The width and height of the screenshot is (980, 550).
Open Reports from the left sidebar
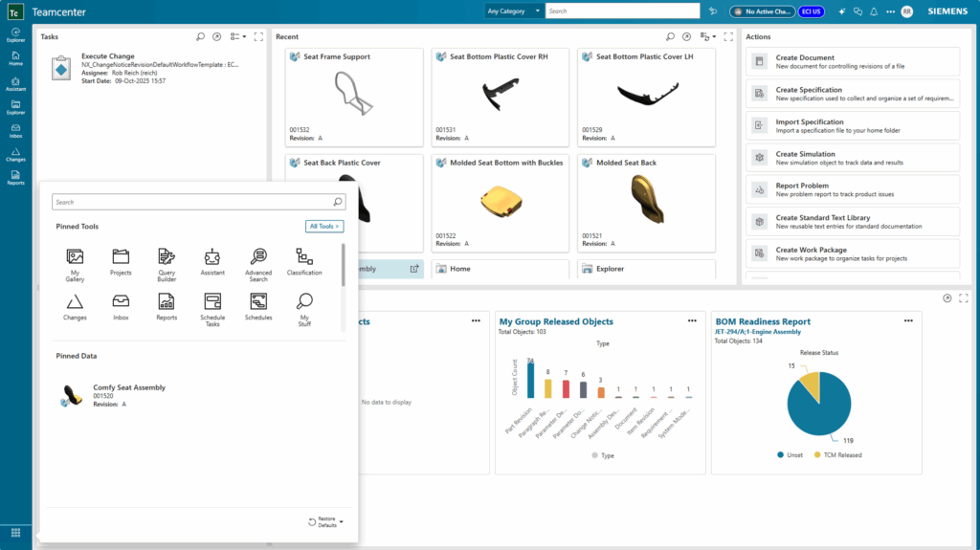coord(15,177)
